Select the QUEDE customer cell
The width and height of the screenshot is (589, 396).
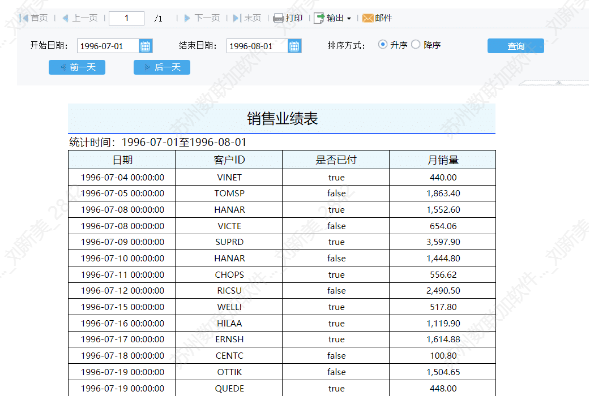pyautogui.click(x=229, y=388)
